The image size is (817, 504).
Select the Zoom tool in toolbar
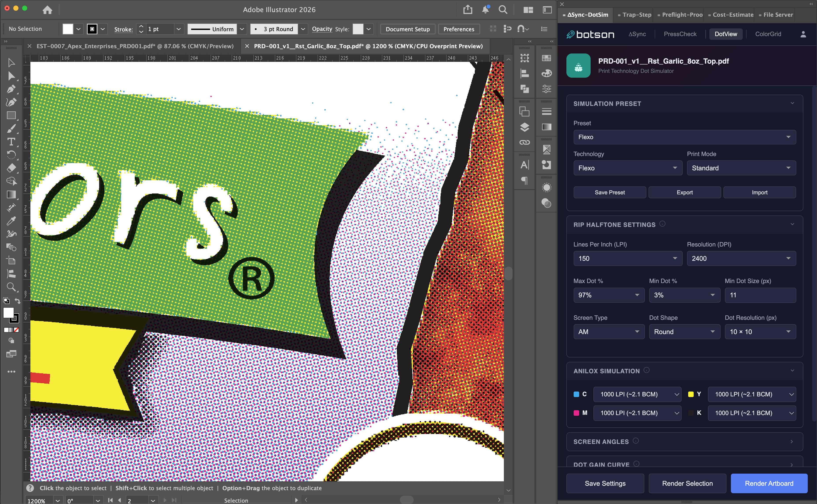point(11,287)
